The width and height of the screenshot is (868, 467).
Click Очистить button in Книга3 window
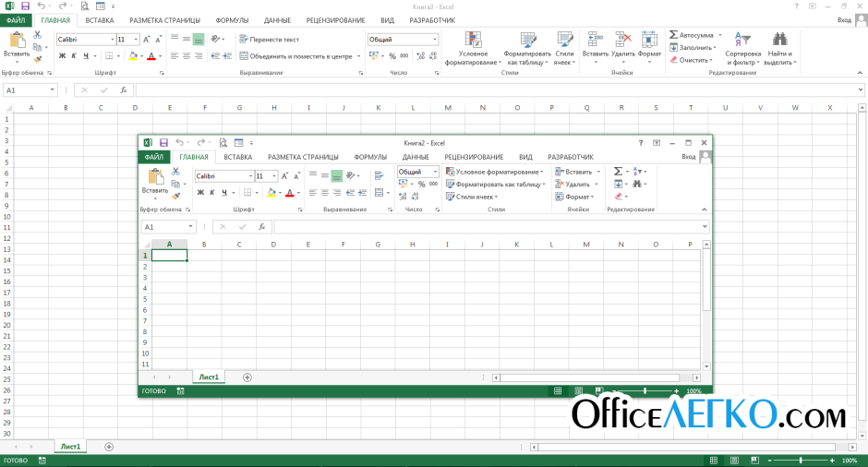tap(691, 60)
